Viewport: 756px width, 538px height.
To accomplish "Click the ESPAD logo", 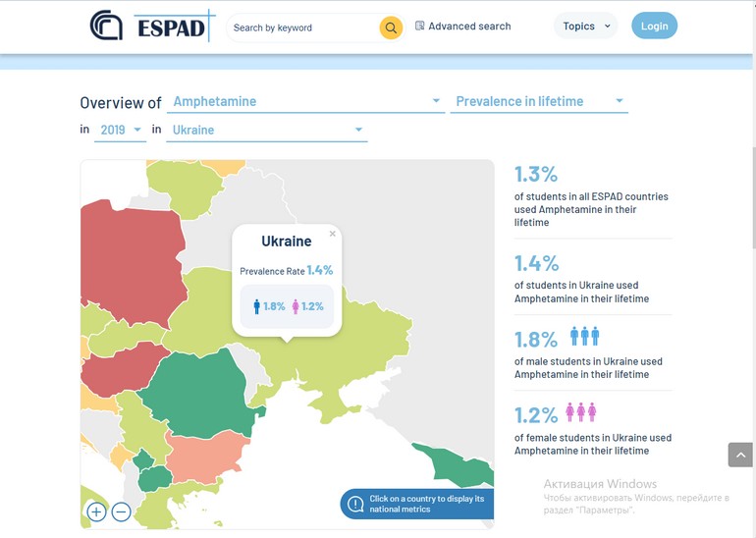I will [151, 27].
